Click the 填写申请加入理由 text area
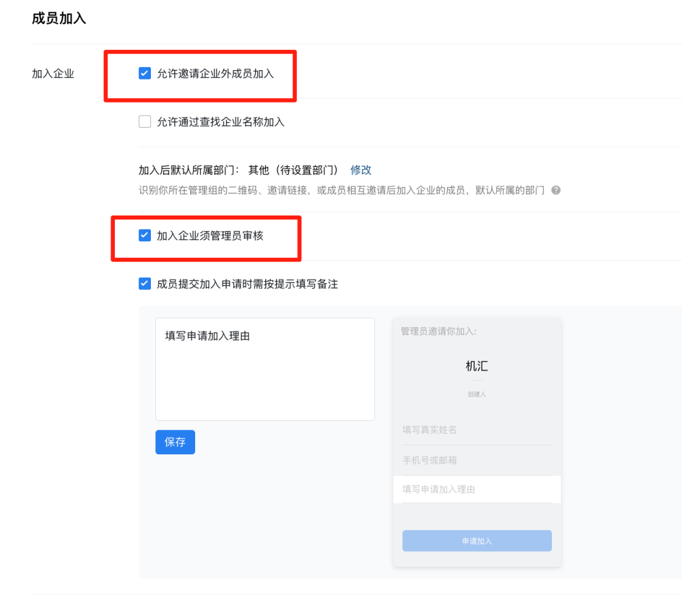This screenshot has width=682, height=616. pyautogui.click(x=265, y=369)
